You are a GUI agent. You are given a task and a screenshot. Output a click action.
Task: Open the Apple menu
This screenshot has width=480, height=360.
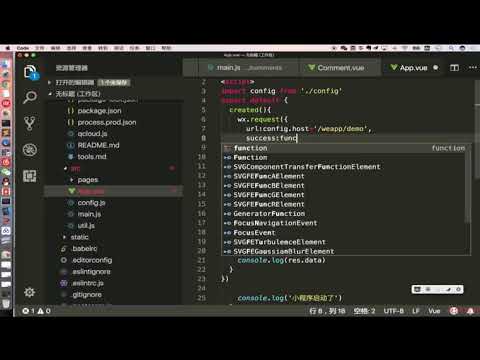pyautogui.click(x=8, y=48)
